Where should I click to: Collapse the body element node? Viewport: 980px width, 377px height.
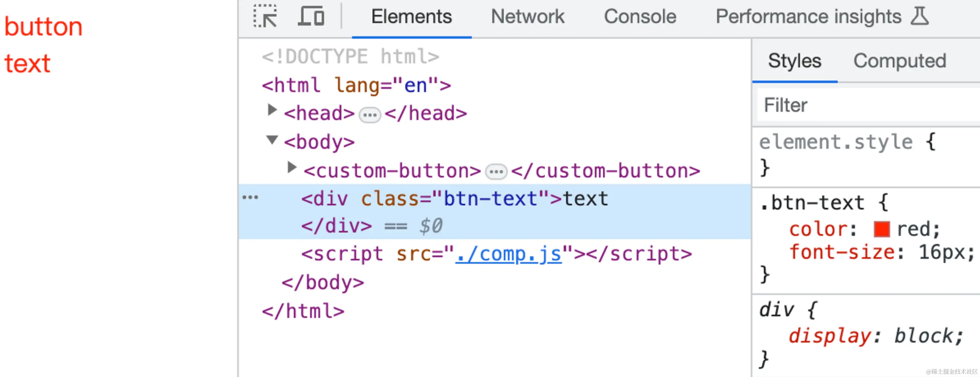pyautogui.click(x=272, y=140)
